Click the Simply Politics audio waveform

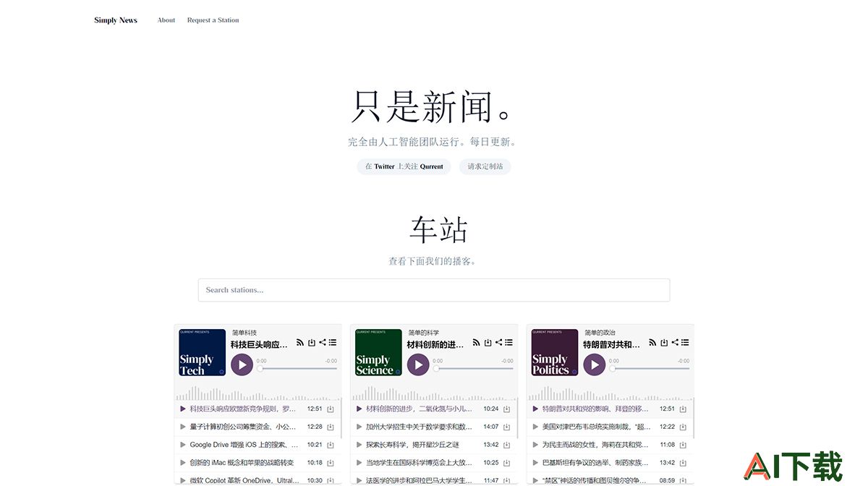coord(610,393)
